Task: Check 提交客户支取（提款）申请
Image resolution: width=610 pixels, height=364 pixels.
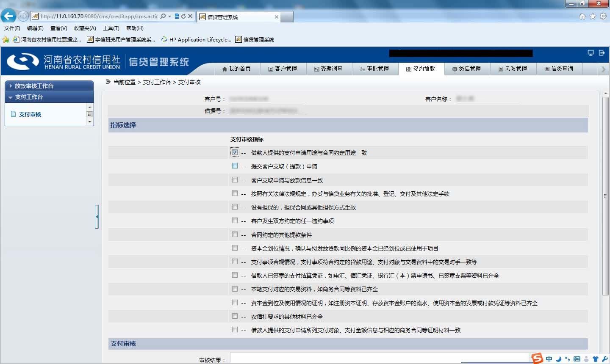Action: pyautogui.click(x=235, y=166)
